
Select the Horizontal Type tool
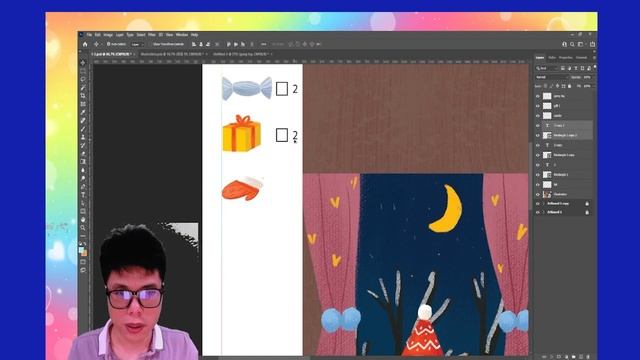tap(83, 195)
